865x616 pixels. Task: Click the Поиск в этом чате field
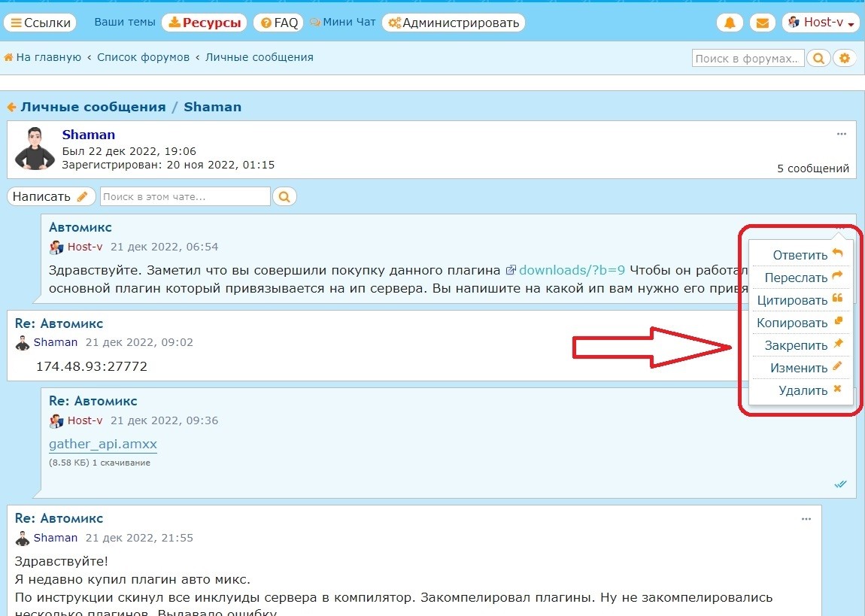click(x=185, y=196)
